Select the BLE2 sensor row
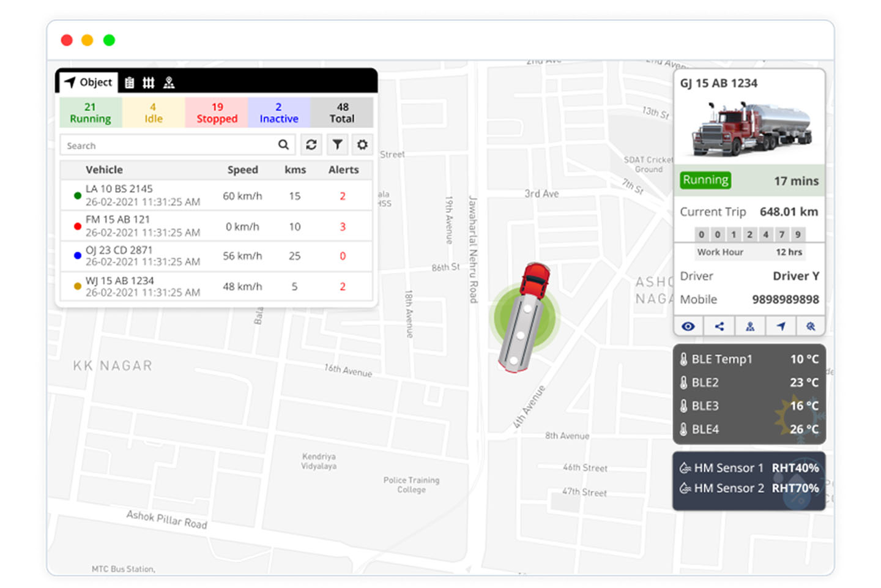The width and height of the screenshot is (881, 588). coord(749,382)
